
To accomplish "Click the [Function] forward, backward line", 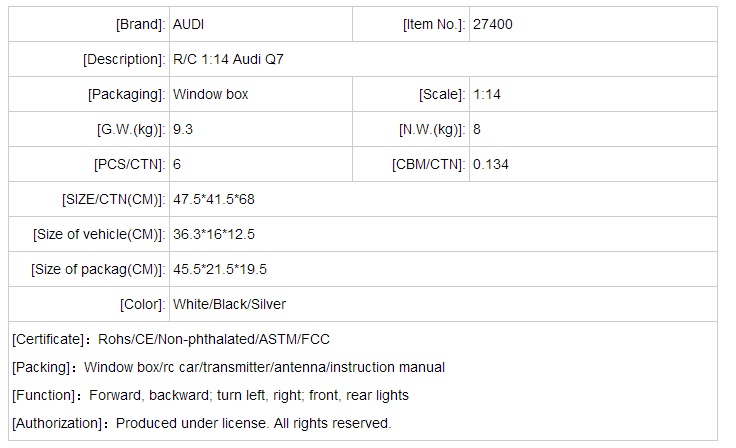I will 249,395.
